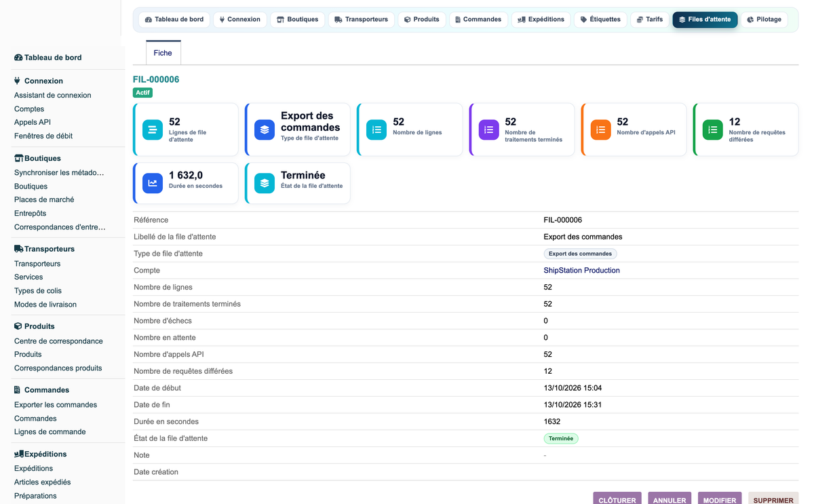Click the purple icon on the Nombre de traitements terminés card
This screenshot has width=814, height=504.
click(x=488, y=130)
